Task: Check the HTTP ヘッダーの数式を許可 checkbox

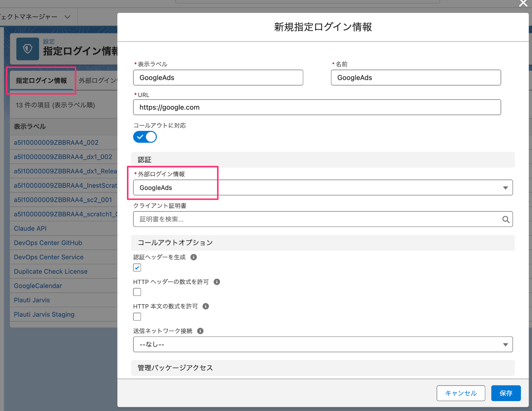Action: (137, 292)
